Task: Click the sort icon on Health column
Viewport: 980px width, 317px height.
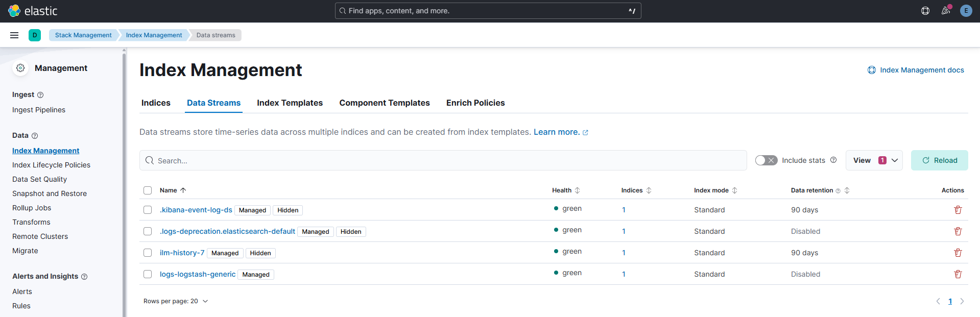Action: click(x=578, y=190)
